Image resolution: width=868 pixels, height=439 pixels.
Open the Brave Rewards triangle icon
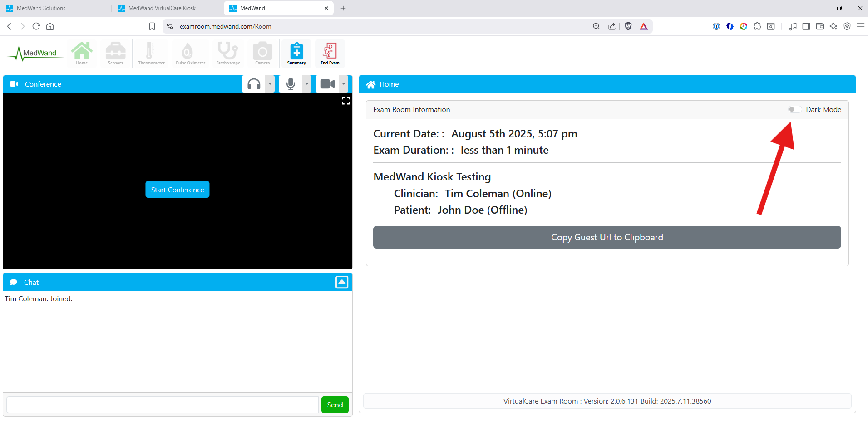pyautogui.click(x=644, y=26)
